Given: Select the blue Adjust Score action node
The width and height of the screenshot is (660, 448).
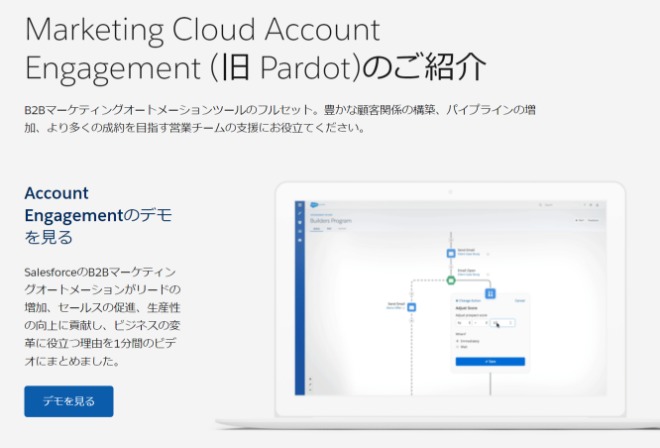Looking at the screenshot, I should pyautogui.click(x=491, y=293).
